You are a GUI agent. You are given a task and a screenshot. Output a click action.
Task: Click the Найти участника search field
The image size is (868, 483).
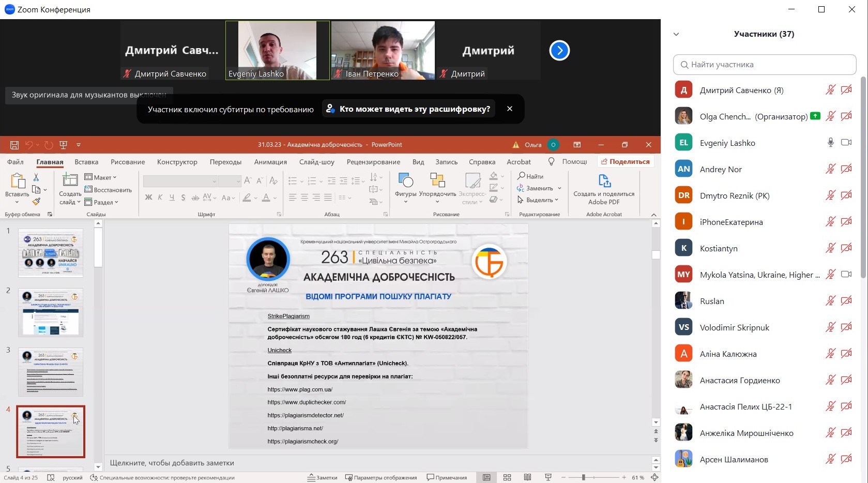[765, 65]
